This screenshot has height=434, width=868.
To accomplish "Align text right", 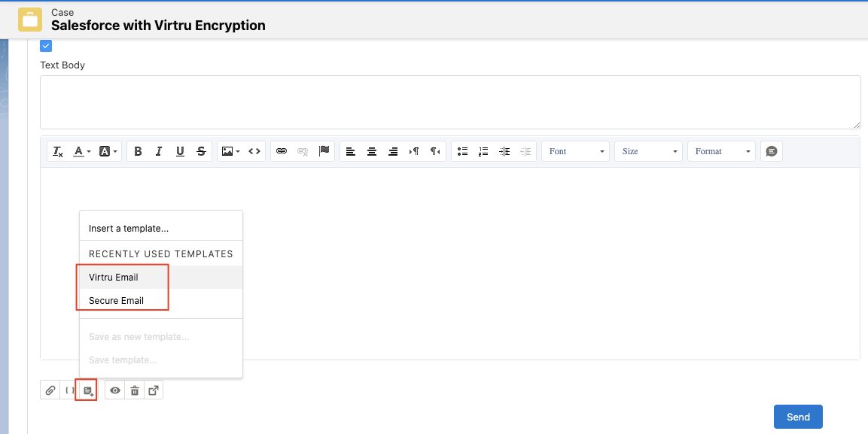I will pyautogui.click(x=393, y=151).
